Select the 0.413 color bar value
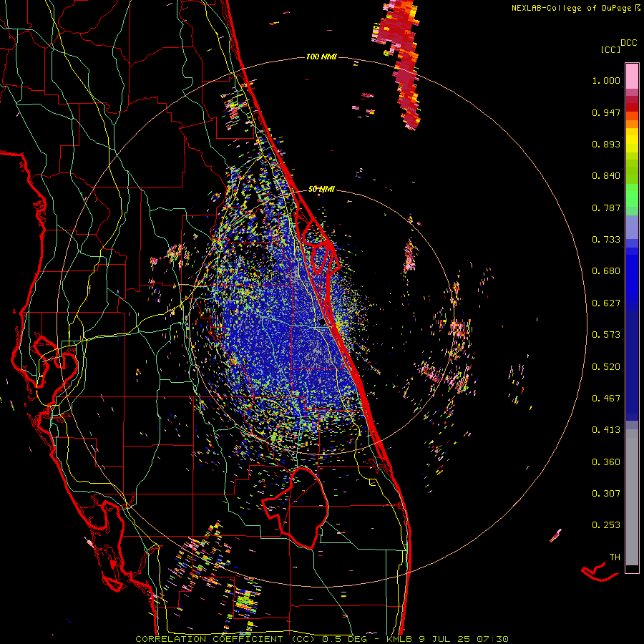Image resolution: width=644 pixels, height=644 pixels. 606,430
